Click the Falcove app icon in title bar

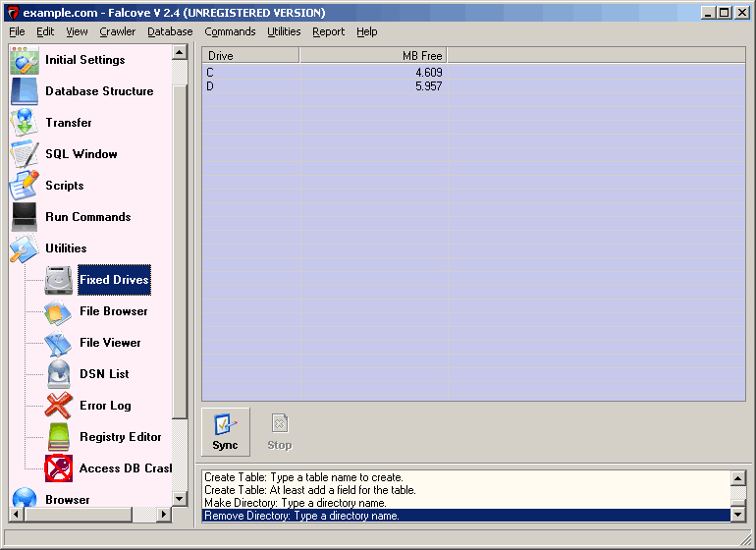click(x=14, y=13)
